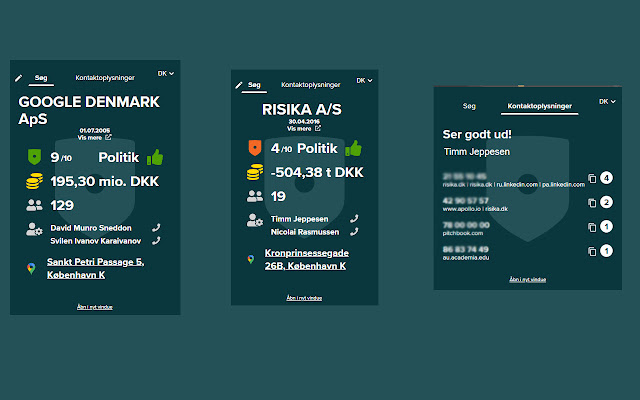Click Åbn i nyt vindue in Google Denmark card
This screenshot has width=640, height=400.
click(x=95, y=307)
